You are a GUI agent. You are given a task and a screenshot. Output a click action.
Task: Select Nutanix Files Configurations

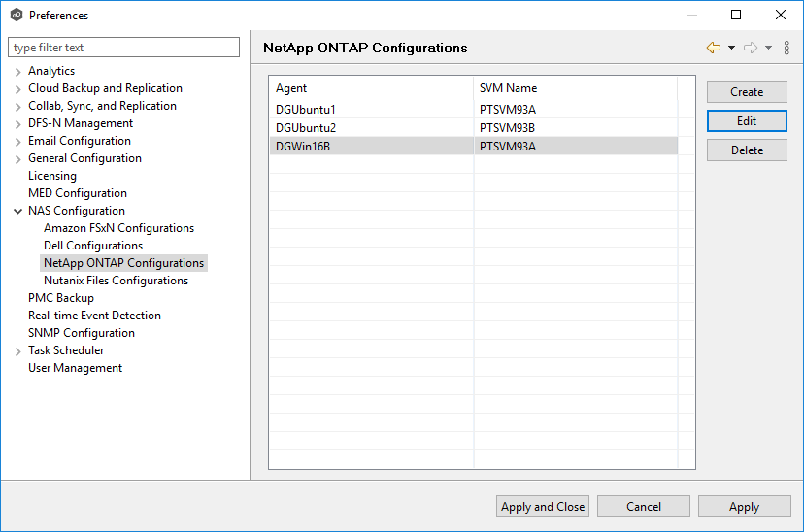pos(116,281)
